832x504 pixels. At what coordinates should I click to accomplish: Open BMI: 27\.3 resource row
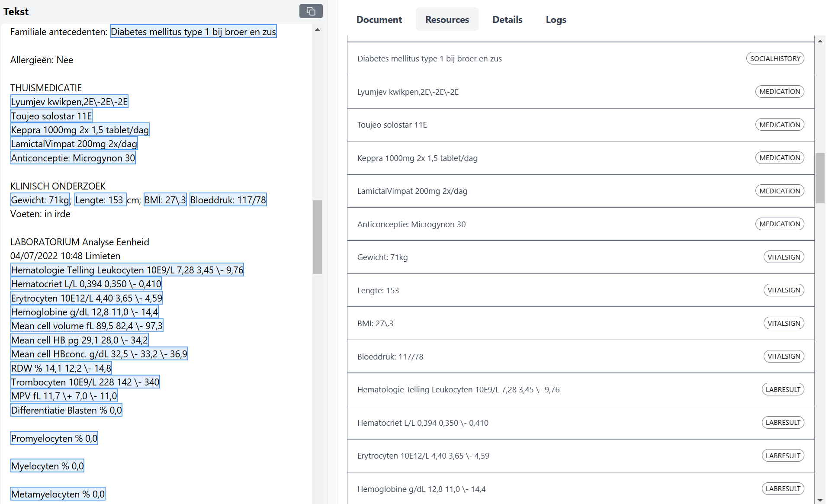click(580, 324)
